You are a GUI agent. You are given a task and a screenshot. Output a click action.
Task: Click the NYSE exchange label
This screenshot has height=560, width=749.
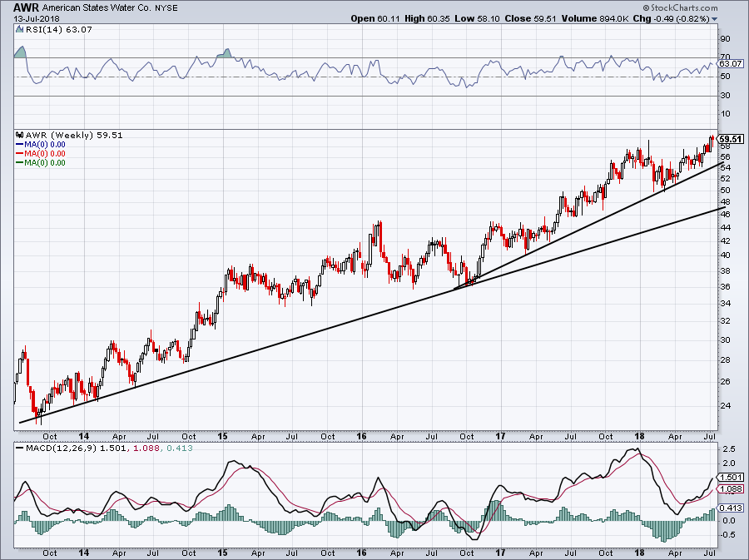point(166,8)
